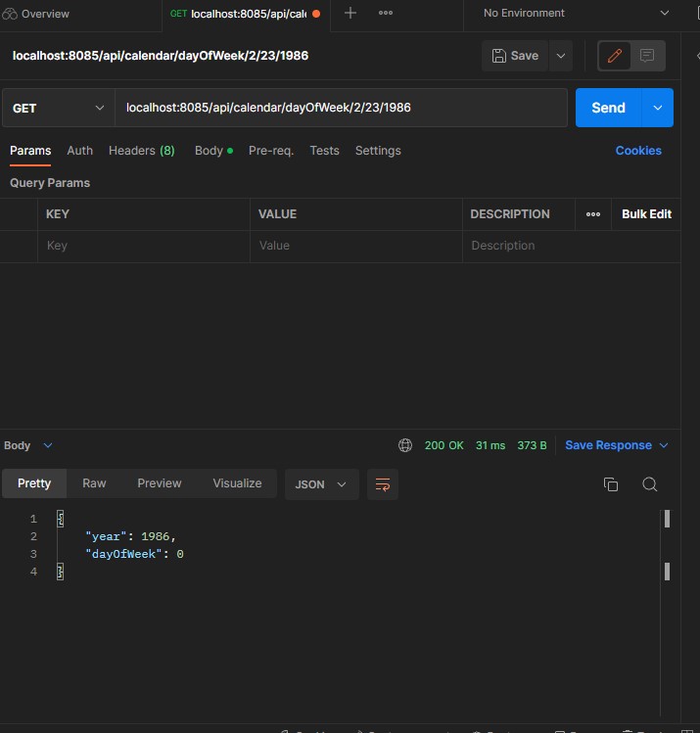700x733 pixels.
Task: Click the 373 B response size
Action: coord(532,445)
